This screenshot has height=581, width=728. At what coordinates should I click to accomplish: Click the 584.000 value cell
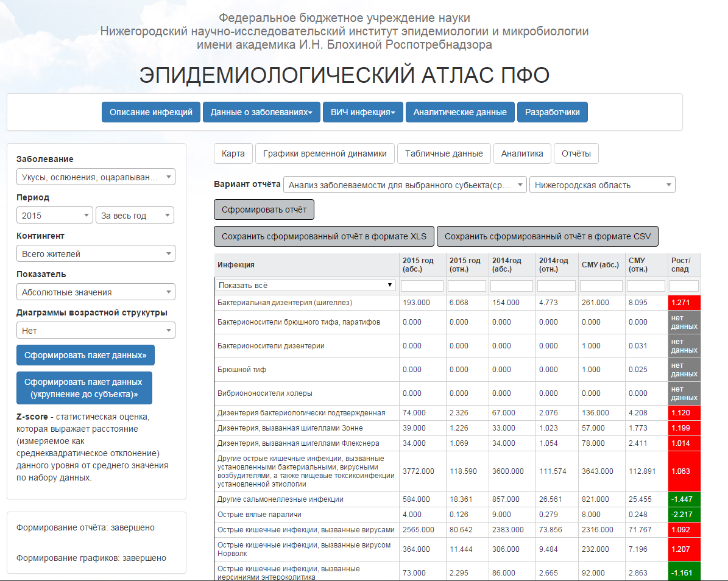(x=422, y=499)
